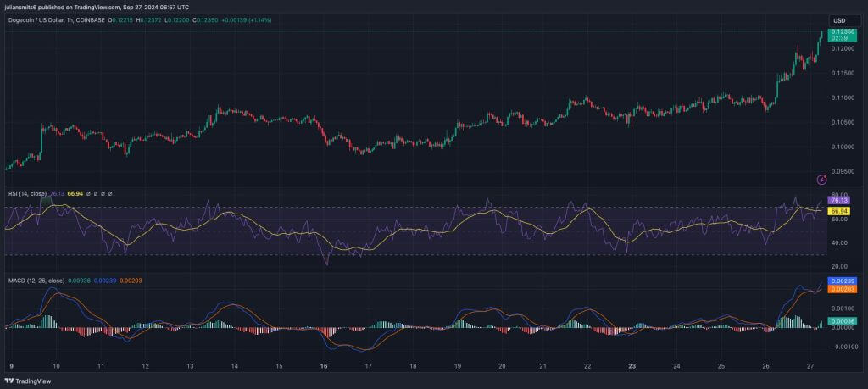The height and width of the screenshot is (389, 868).
Task: Select the RSI (14, close) indicator legend
Action: tap(28, 194)
